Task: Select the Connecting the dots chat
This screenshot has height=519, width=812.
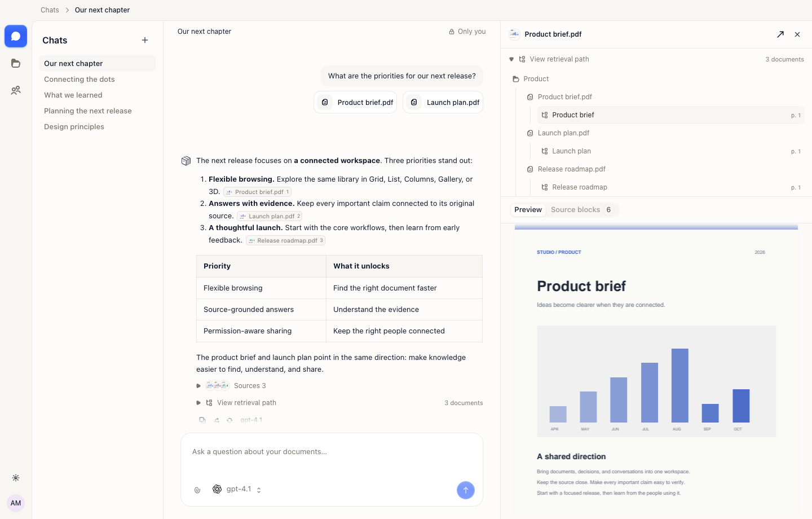Action: point(98,79)
